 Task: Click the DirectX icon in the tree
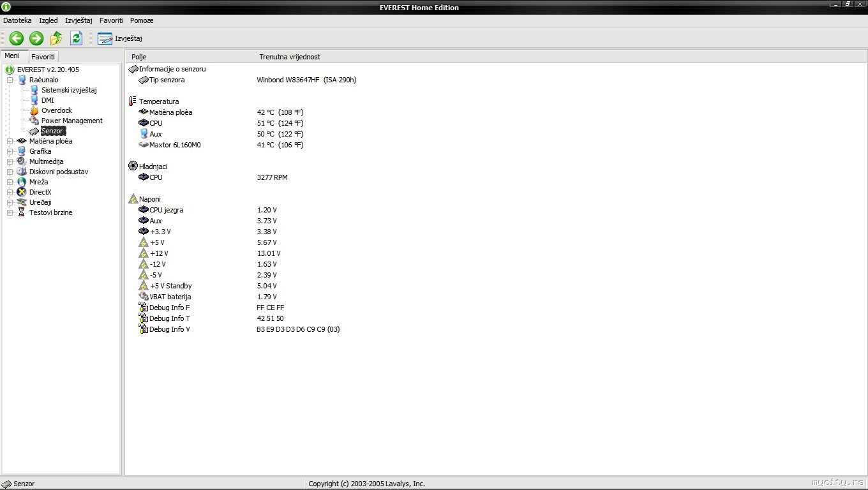coord(22,192)
